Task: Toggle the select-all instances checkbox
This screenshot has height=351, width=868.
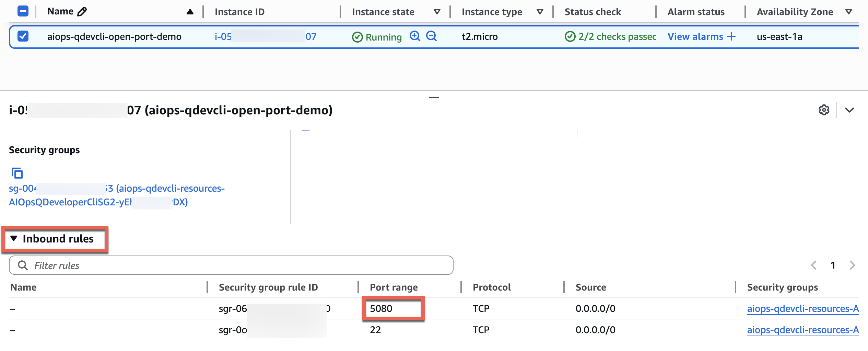Action: (x=23, y=11)
